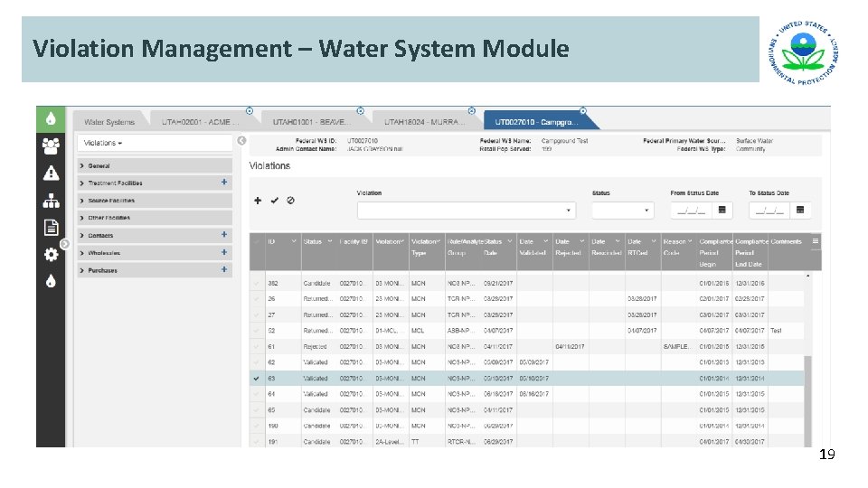
Task: Add a Purchases entry with plus
Action: click(x=224, y=269)
